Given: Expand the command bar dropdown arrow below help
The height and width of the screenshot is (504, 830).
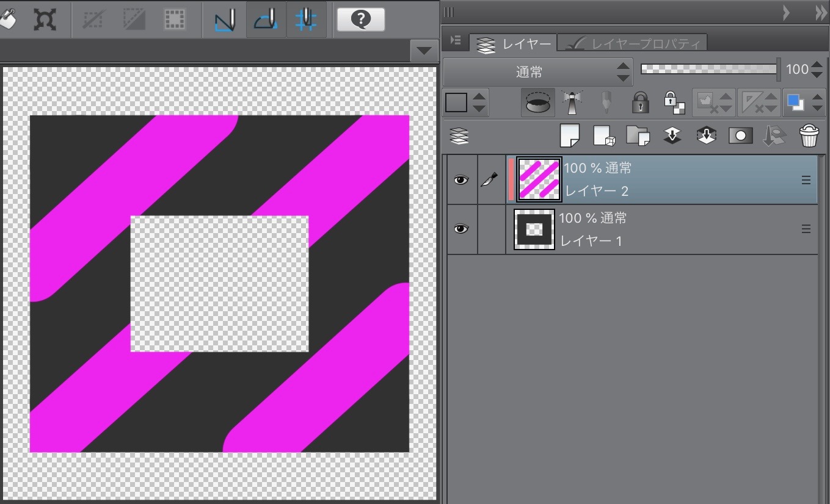Looking at the screenshot, I should (x=424, y=52).
